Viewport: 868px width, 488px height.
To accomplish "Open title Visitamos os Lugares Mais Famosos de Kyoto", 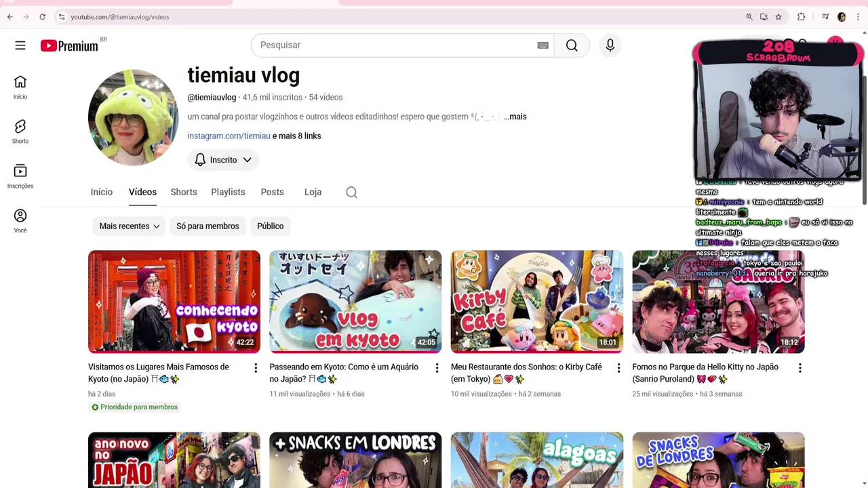I will [159, 373].
